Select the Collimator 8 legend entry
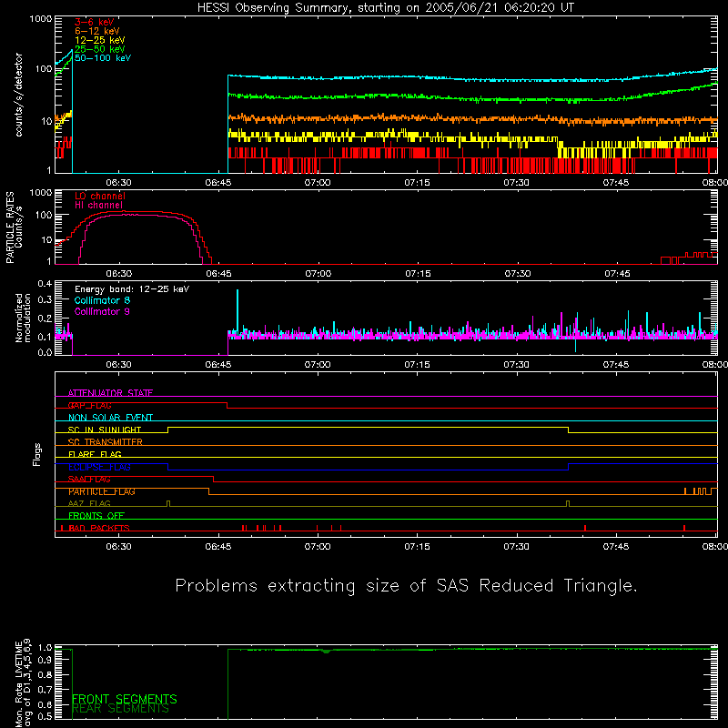 point(102,300)
